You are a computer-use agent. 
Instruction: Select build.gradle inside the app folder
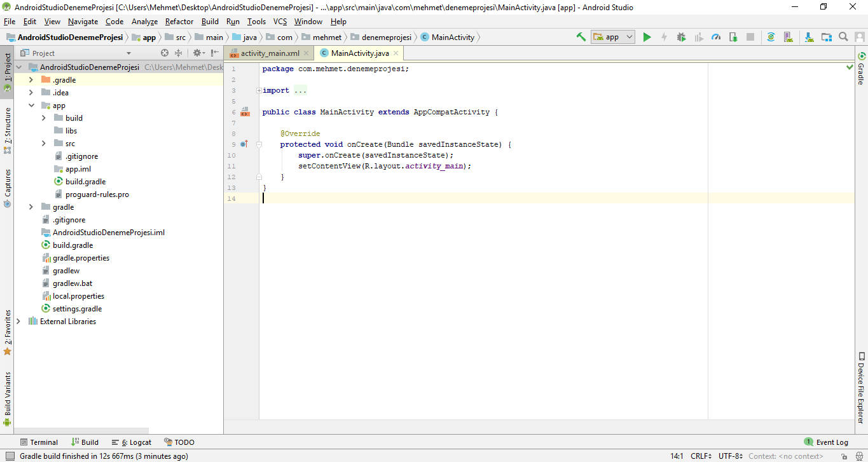(85, 182)
